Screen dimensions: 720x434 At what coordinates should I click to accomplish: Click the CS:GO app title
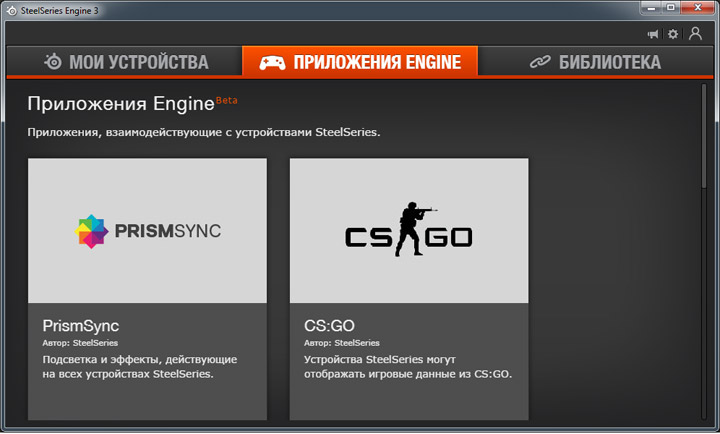point(329,326)
